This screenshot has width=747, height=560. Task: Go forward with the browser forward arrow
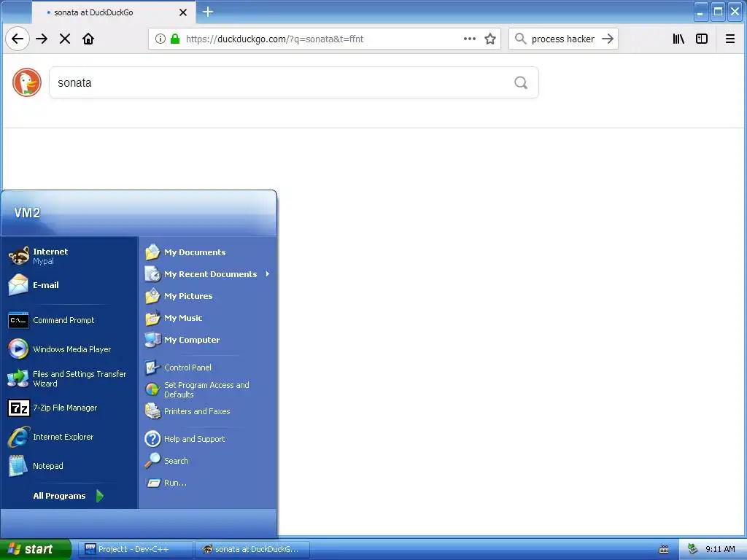[x=42, y=39]
